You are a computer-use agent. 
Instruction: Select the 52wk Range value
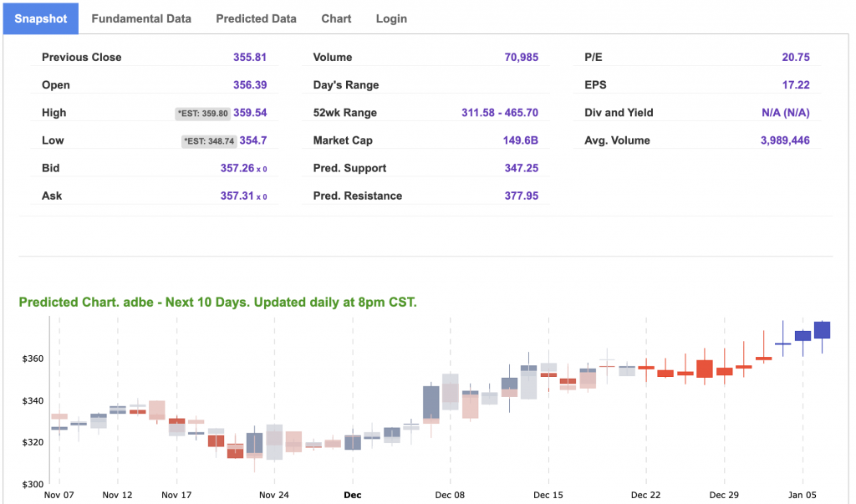499,113
